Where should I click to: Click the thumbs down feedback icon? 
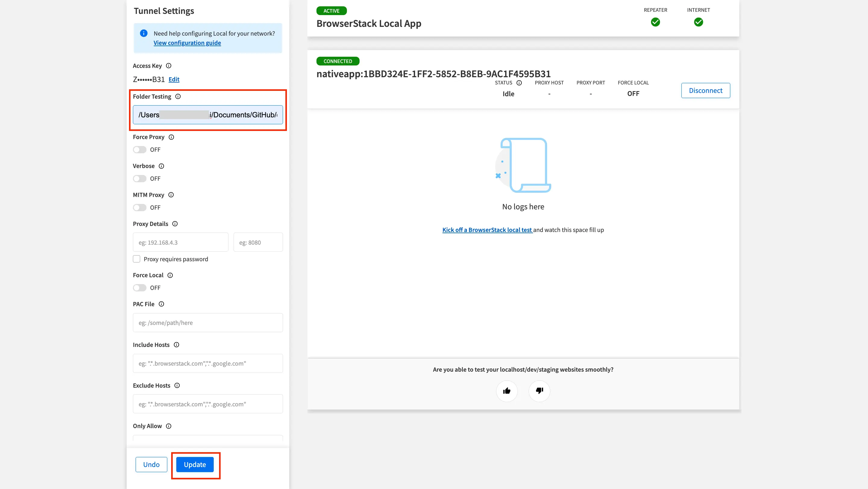pos(539,391)
